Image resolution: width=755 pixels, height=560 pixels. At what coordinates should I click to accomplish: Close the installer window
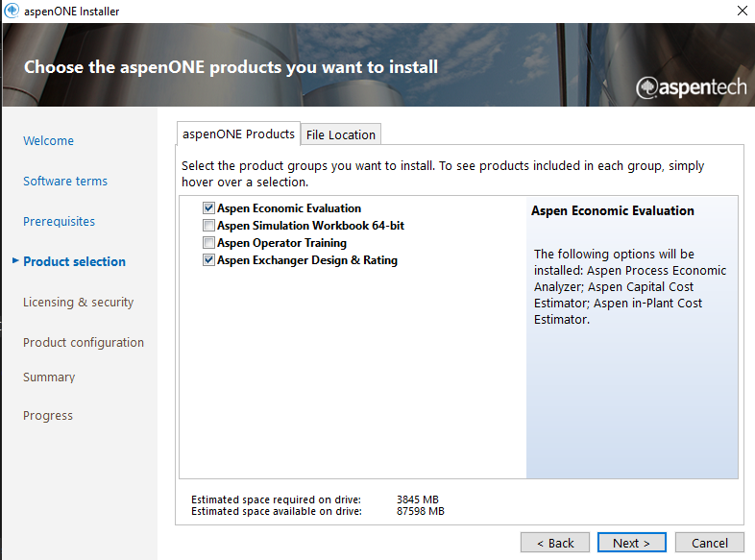741,11
